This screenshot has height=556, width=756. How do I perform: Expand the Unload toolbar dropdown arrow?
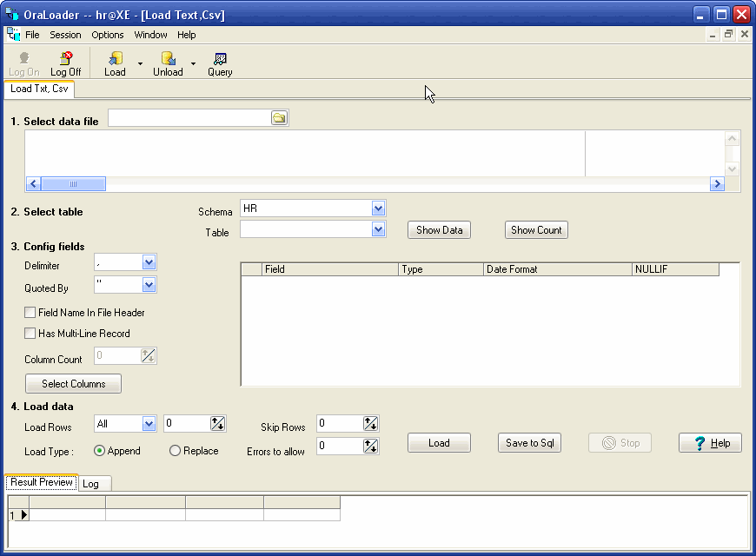(193, 63)
